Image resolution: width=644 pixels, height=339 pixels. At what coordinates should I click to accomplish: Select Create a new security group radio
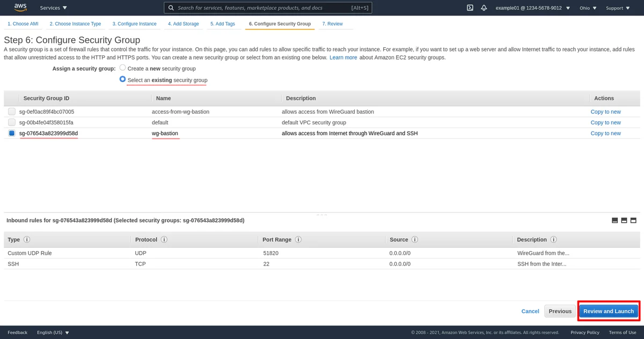pyautogui.click(x=123, y=68)
